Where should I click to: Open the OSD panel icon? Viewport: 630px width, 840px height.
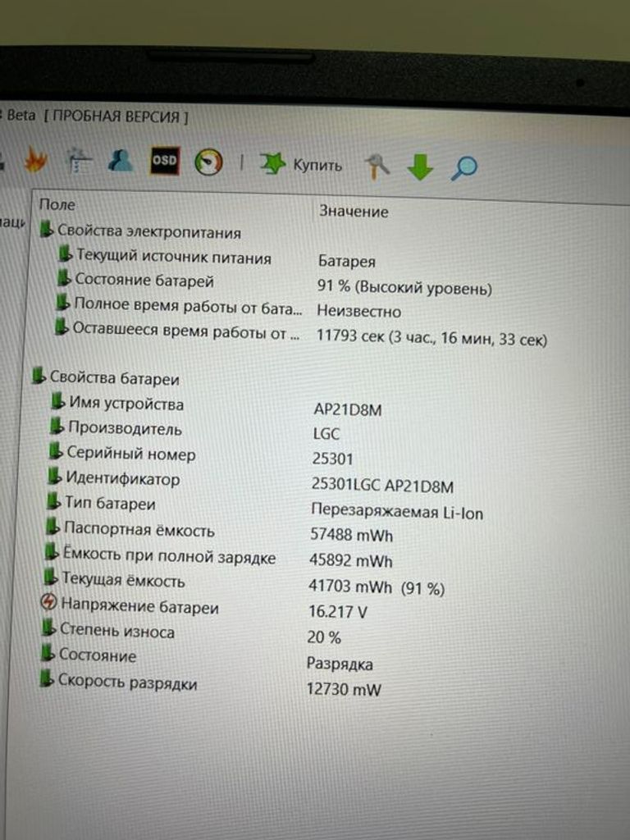[164, 160]
